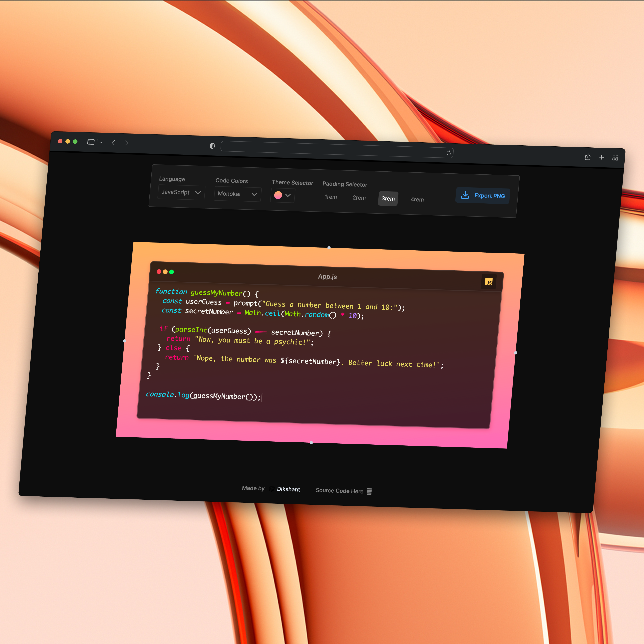Open the Monokai code colors dropdown

pos(237,194)
